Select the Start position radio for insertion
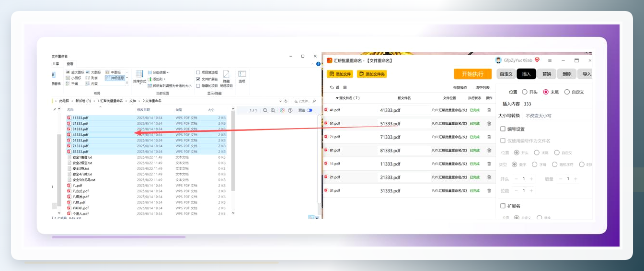 525,92
